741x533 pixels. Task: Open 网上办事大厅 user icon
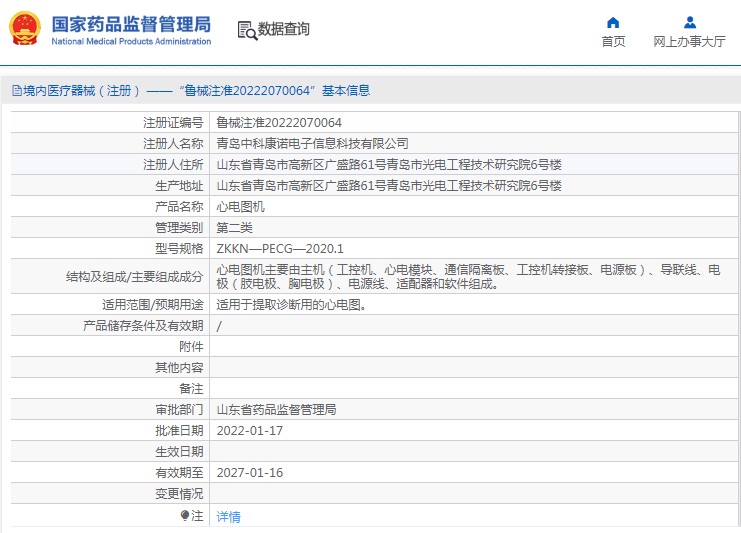(x=689, y=22)
